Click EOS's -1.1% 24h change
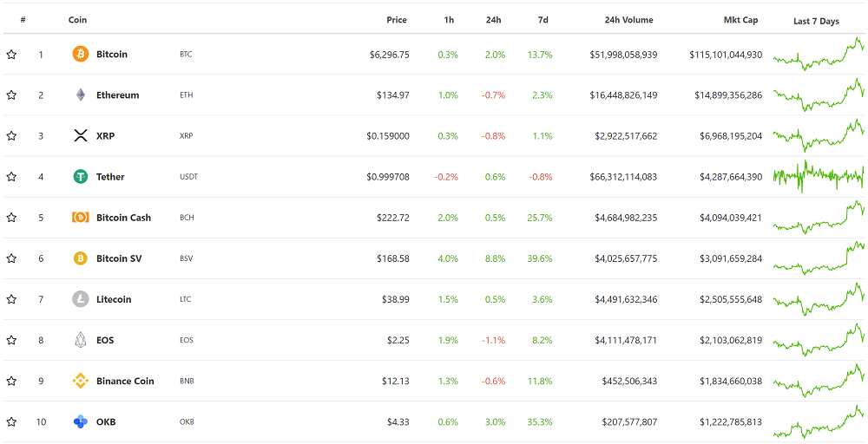Image resolution: width=868 pixels, height=444 pixels. click(x=493, y=340)
